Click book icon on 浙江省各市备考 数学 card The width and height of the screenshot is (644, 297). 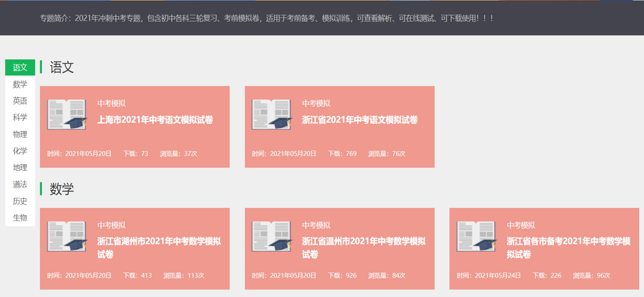[477, 237]
